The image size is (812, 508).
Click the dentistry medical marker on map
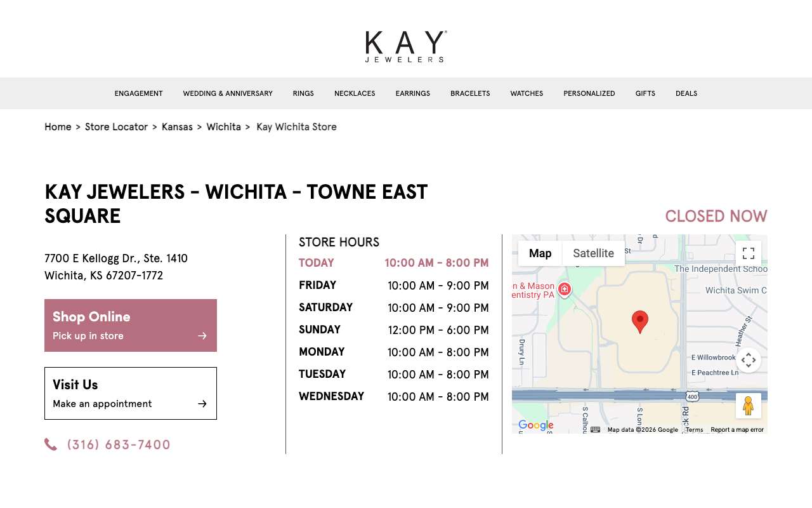565,290
